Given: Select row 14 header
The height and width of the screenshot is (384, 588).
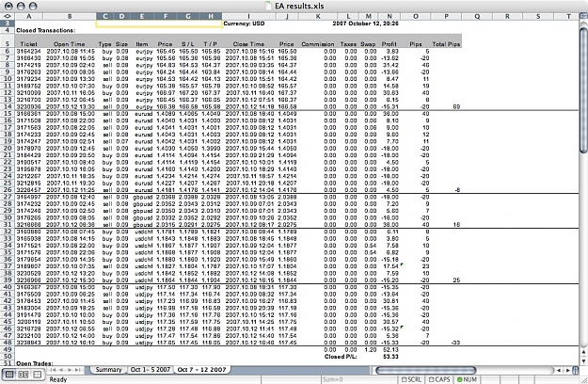Looking at the screenshot, I should pyautogui.click(x=8, y=106).
